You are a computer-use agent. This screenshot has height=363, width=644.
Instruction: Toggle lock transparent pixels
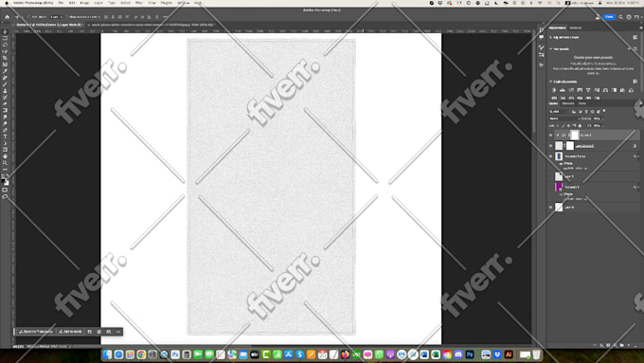[x=558, y=125]
